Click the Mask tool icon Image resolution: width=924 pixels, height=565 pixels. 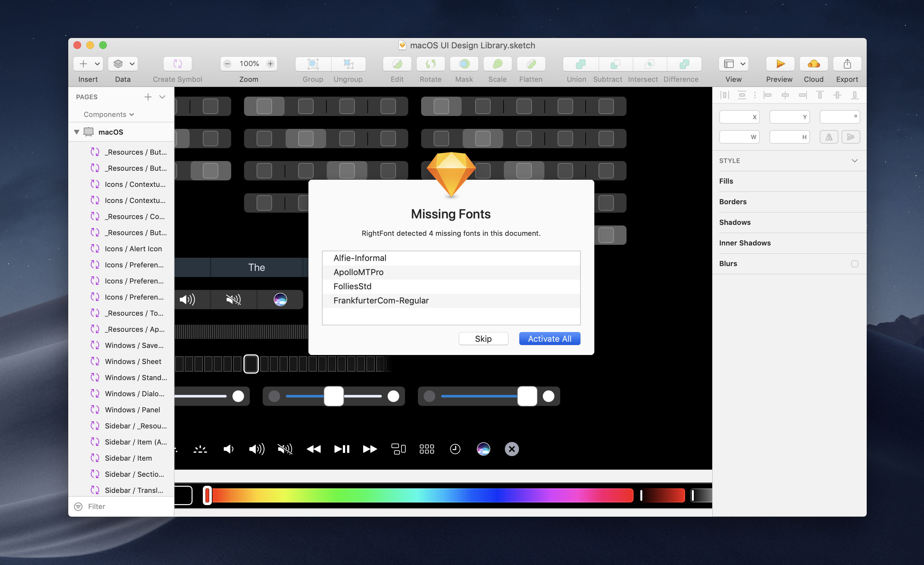464,64
